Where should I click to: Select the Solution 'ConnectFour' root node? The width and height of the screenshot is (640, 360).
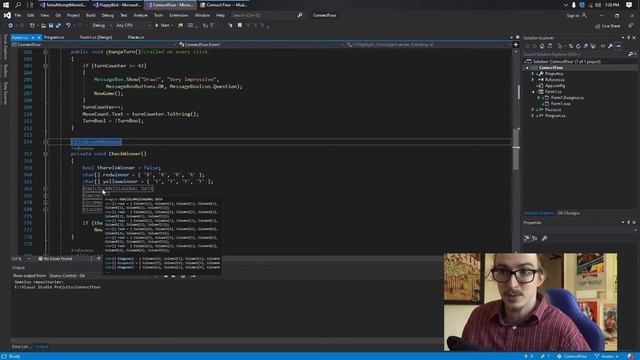(x=567, y=62)
